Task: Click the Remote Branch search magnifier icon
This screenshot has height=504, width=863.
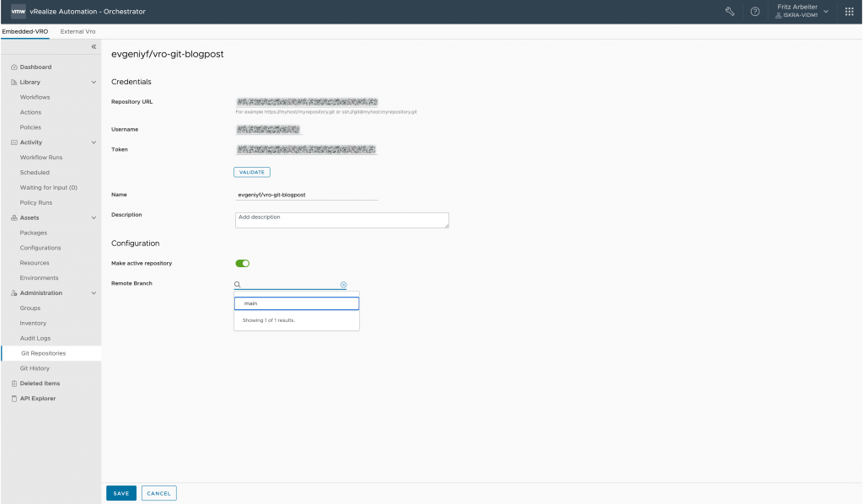Action: [237, 285]
